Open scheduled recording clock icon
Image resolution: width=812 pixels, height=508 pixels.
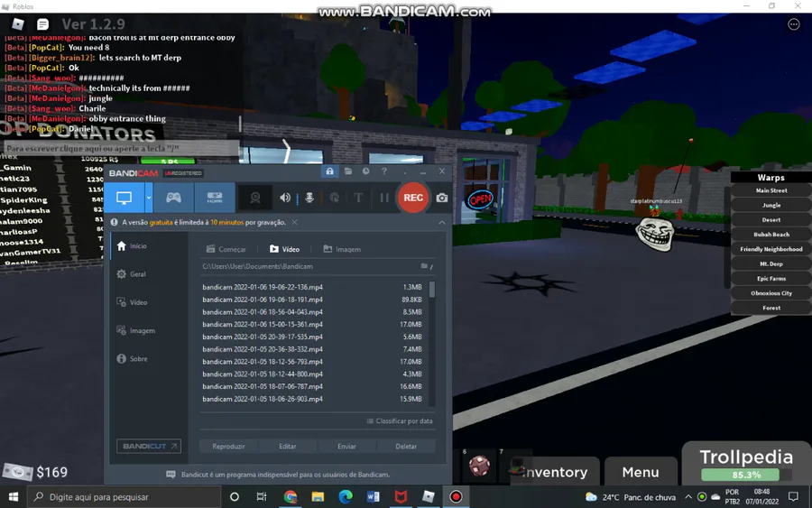coord(366,171)
